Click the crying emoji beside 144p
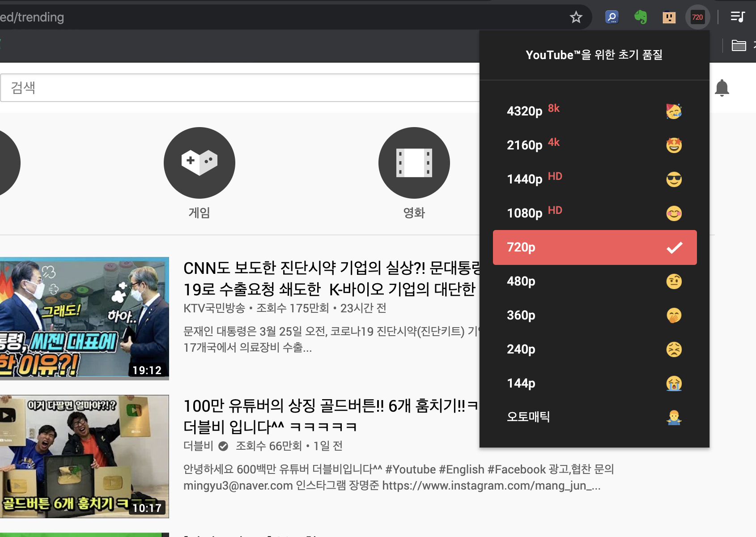 [x=674, y=384]
